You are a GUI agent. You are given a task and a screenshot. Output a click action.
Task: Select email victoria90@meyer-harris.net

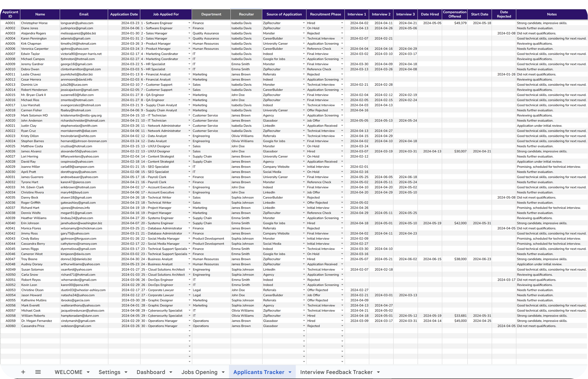click(x=84, y=54)
